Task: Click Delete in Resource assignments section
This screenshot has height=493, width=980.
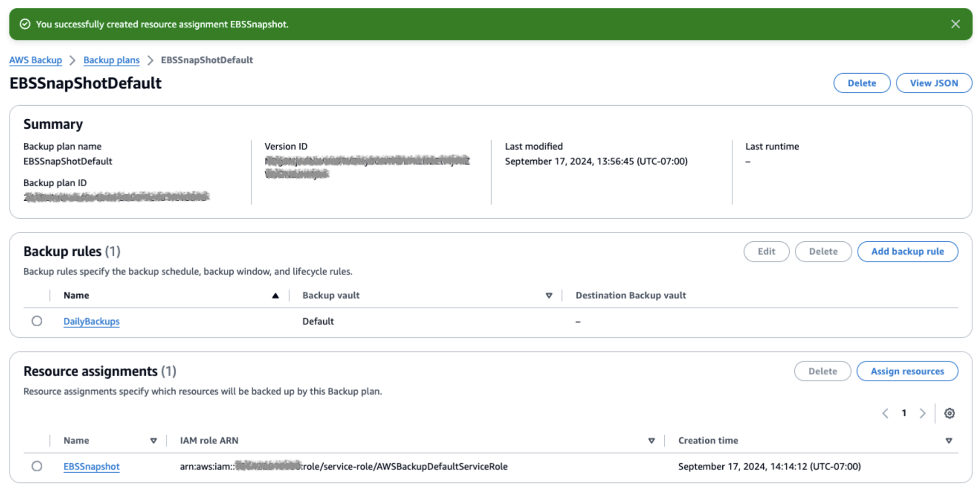Action: click(x=823, y=371)
